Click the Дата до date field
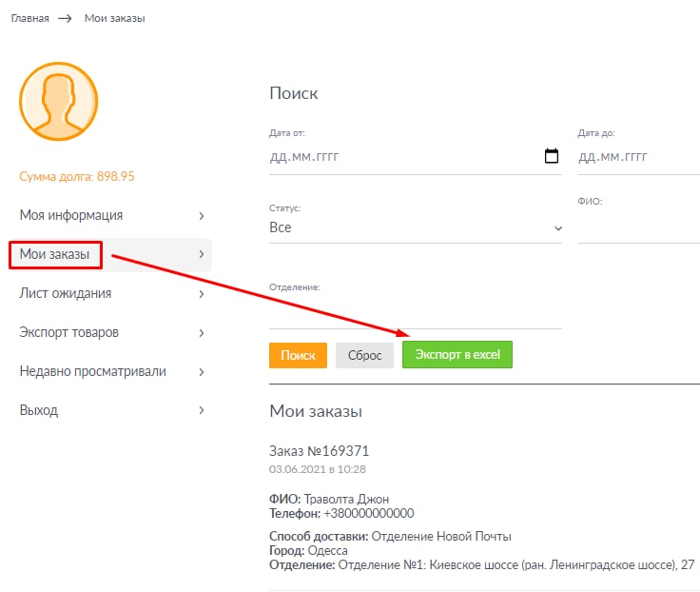Screen dimensions: 700x592 (x=637, y=157)
